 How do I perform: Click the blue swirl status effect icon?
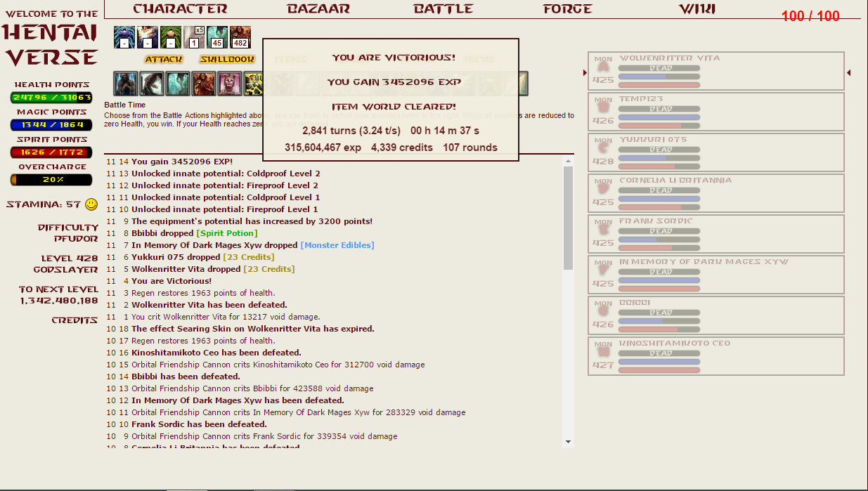124,37
